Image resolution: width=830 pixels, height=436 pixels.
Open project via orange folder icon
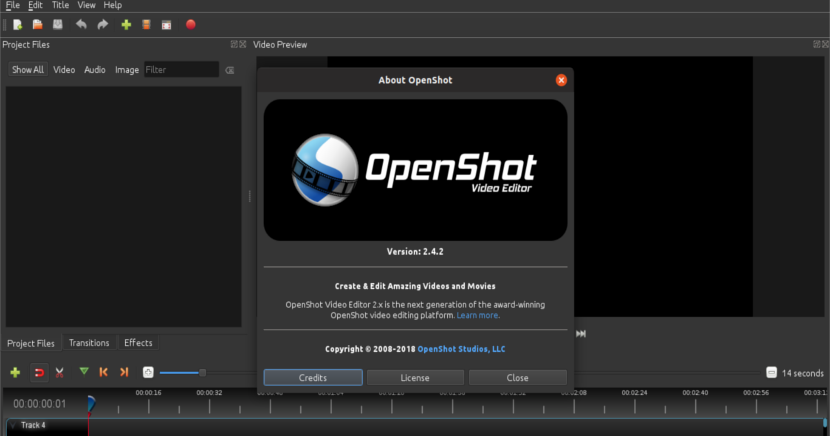(x=38, y=25)
